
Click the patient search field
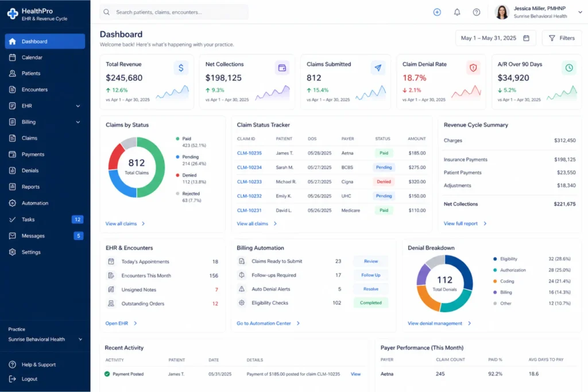click(173, 11)
